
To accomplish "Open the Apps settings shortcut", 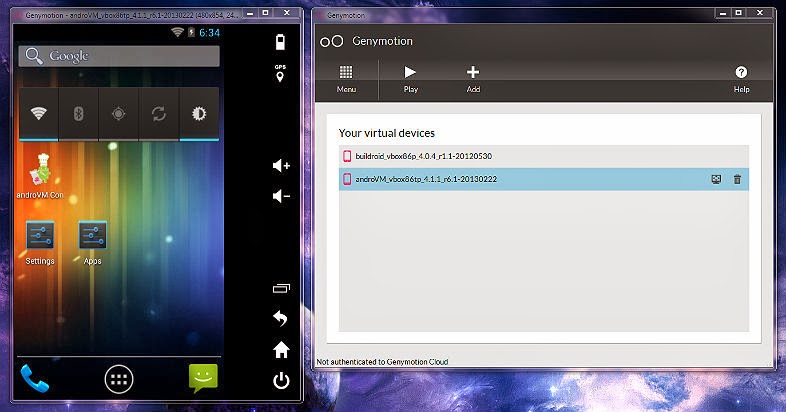I will point(93,243).
